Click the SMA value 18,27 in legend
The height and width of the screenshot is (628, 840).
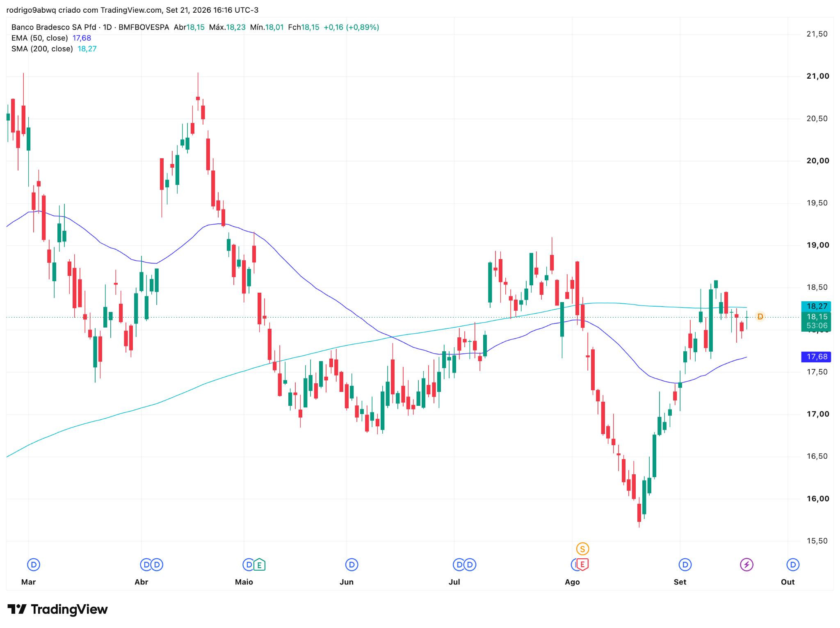click(87, 49)
